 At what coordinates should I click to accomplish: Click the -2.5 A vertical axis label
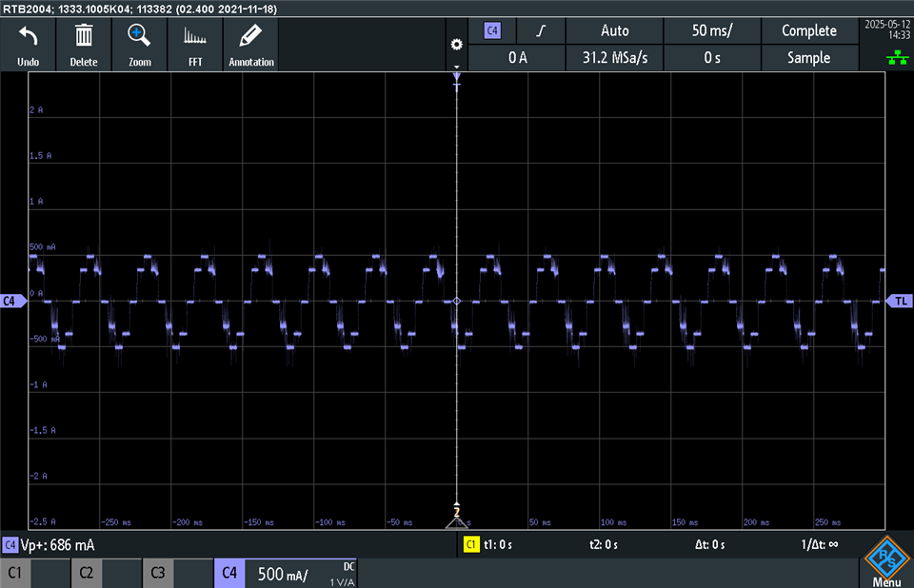click(43, 521)
